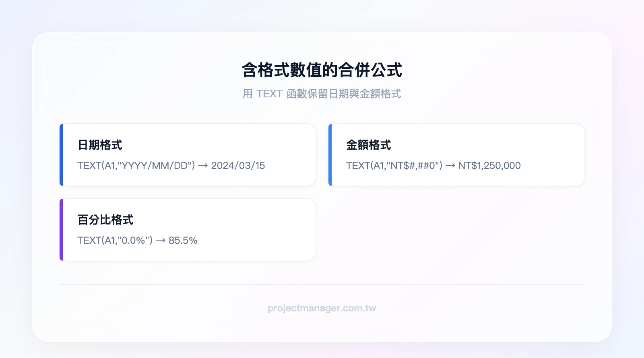Image resolution: width=644 pixels, height=358 pixels.
Task: Click the purple accent bar of 百分比格式 card
Action: click(61, 230)
